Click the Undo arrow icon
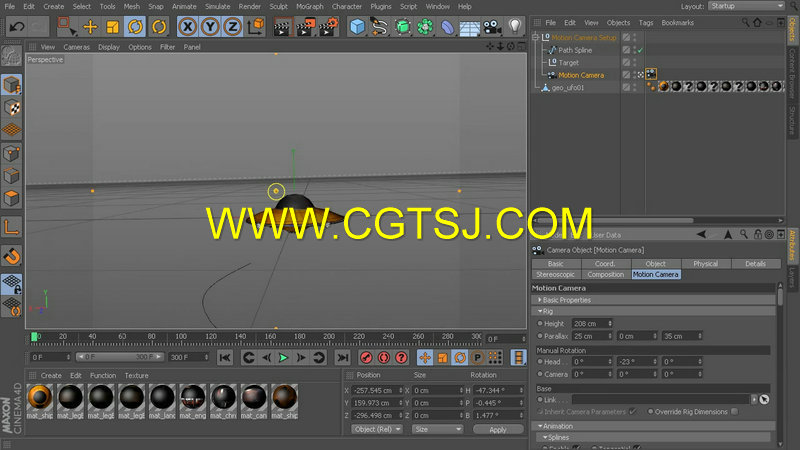Viewport: 800px width, 450px height. tap(16, 26)
